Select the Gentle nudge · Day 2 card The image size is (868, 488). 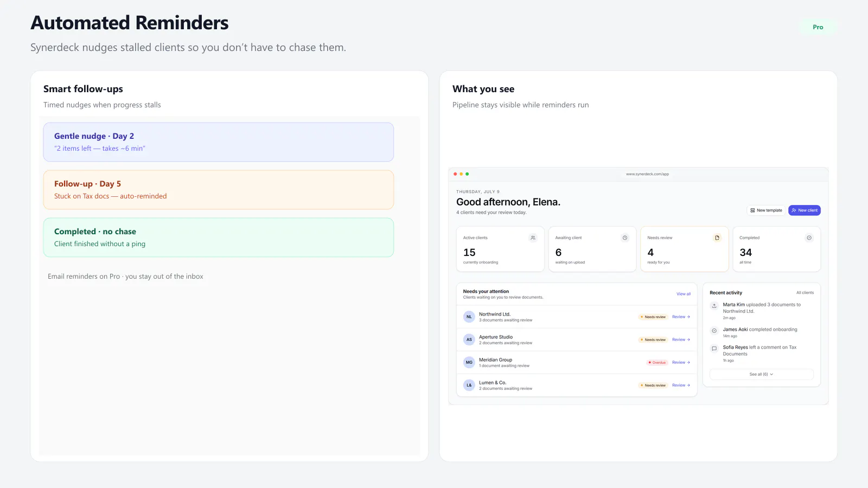coord(219,142)
